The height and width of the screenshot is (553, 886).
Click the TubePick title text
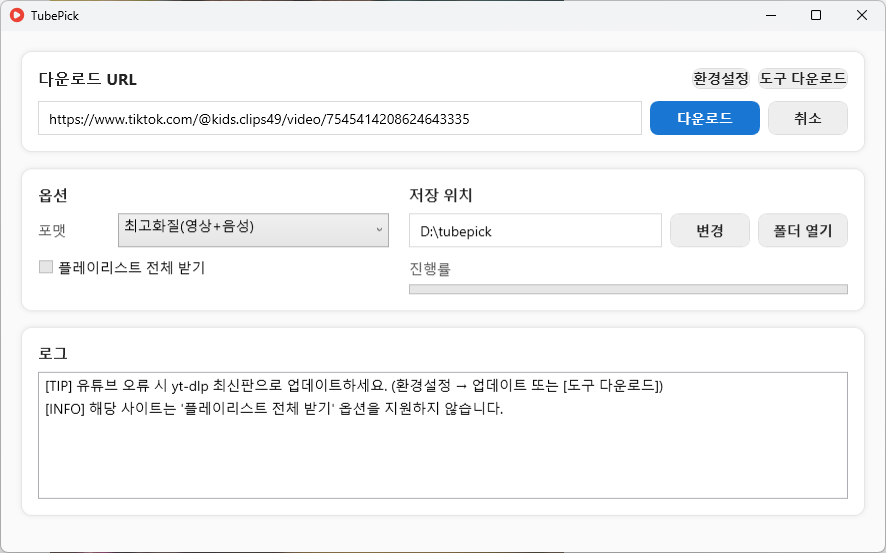pyautogui.click(x=55, y=16)
